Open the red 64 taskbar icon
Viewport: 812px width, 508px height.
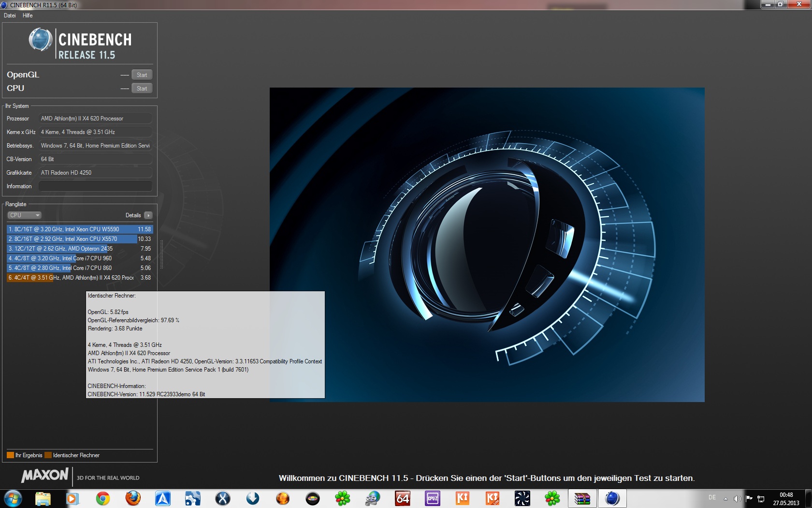pos(403,498)
